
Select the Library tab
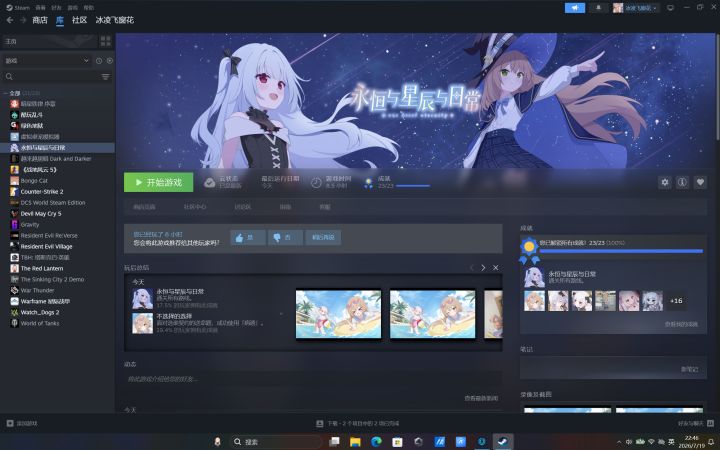60,20
